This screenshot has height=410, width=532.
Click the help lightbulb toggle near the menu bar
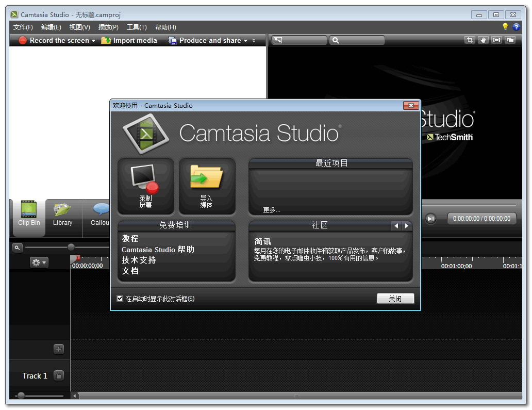pos(505,27)
